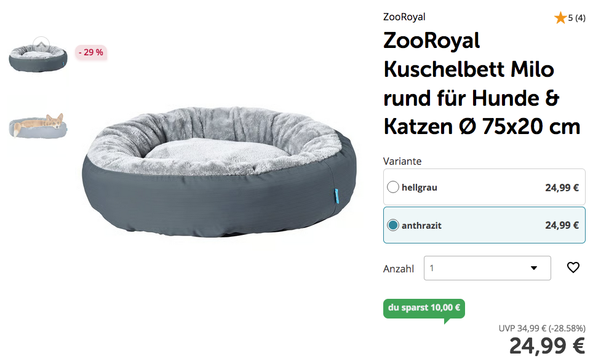Click the dropdown arrow in quantity selector
This screenshot has height=364, width=609.
(534, 268)
